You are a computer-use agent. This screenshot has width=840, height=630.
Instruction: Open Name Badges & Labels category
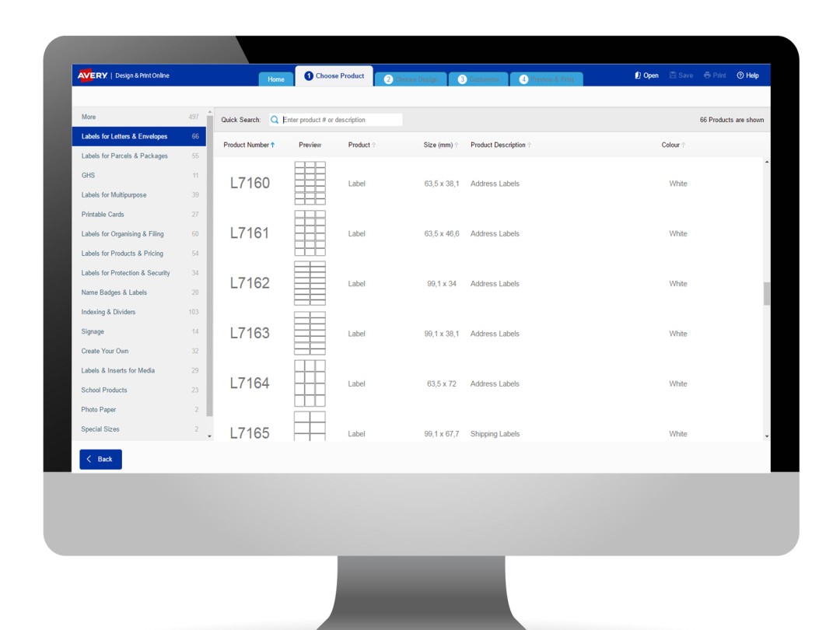(139, 292)
